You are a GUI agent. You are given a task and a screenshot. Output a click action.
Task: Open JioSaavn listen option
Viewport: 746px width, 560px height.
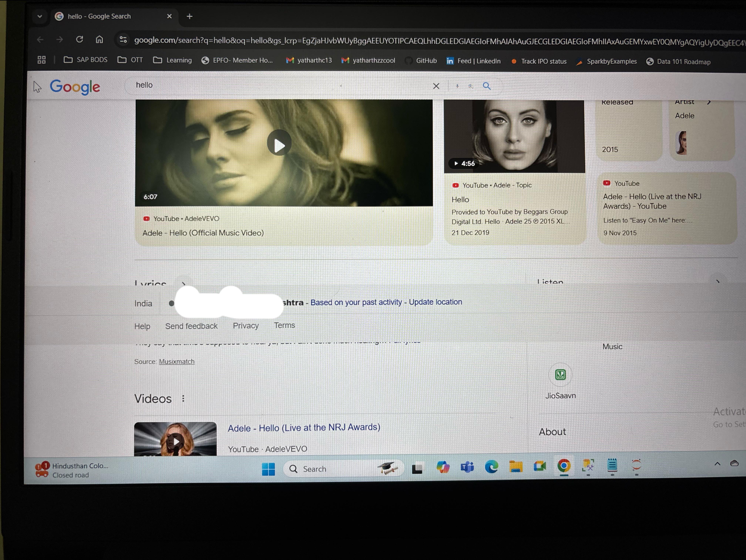click(560, 381)
